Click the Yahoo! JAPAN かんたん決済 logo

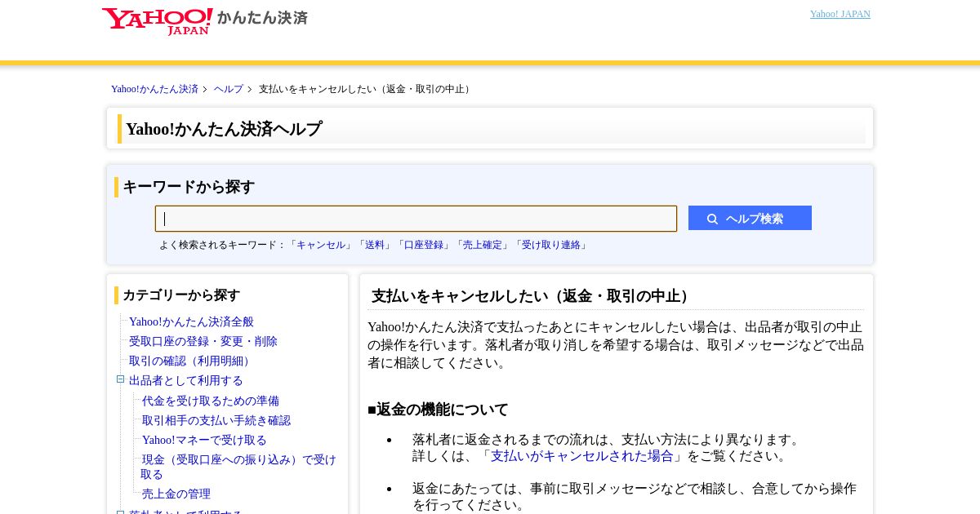point(204,20)
